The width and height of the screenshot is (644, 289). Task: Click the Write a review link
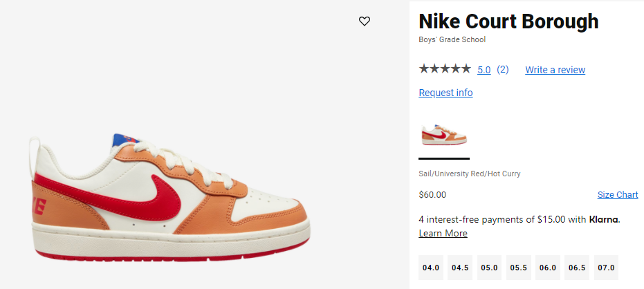point(555,70)
